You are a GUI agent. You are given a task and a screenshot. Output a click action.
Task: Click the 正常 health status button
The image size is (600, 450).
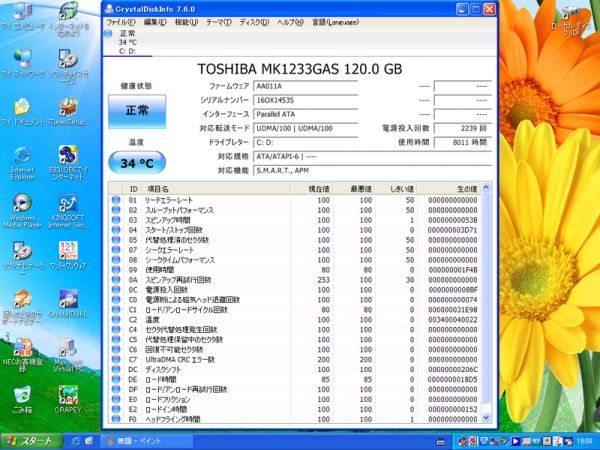tap(137, 111)
